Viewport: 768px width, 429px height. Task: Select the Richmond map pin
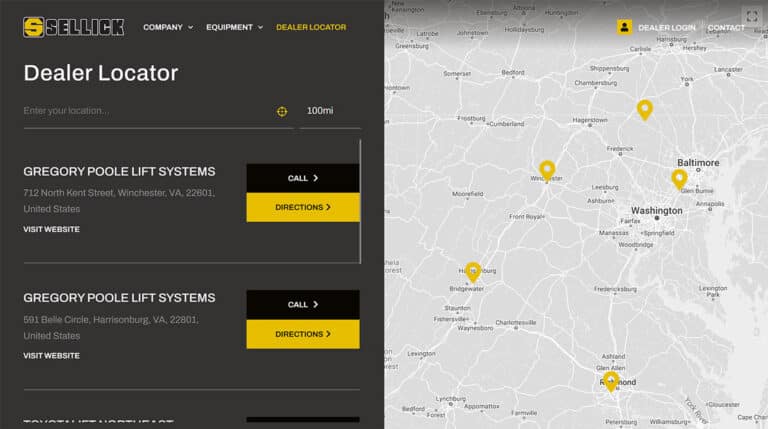[x=611, y=381]
